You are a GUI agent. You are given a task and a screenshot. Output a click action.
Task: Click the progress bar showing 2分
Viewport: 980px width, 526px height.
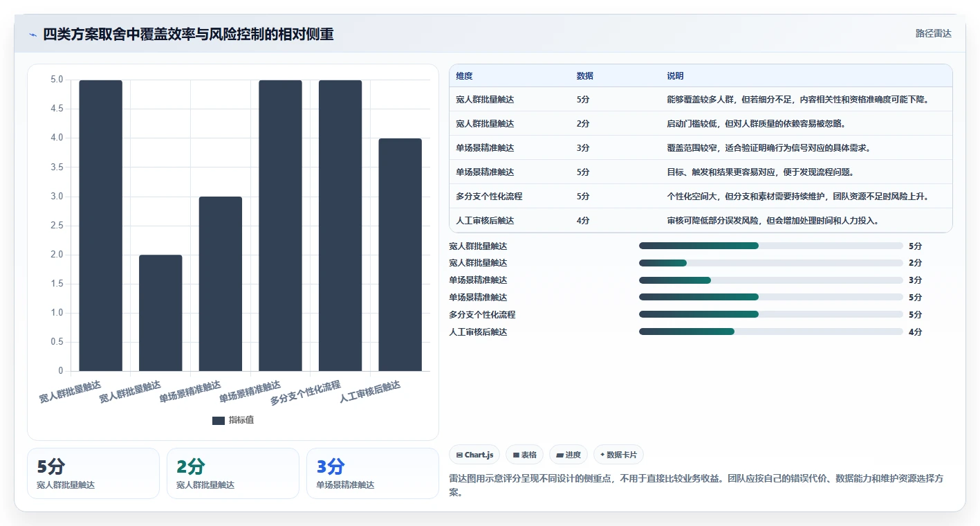coord(771,263)
